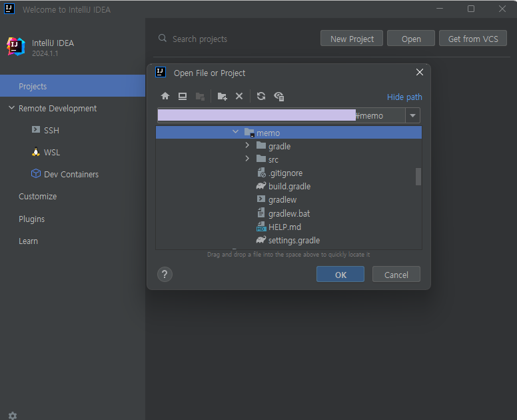
Task: Click the Desktop directory toolbar icon
Action: click(x=183, y=96)
